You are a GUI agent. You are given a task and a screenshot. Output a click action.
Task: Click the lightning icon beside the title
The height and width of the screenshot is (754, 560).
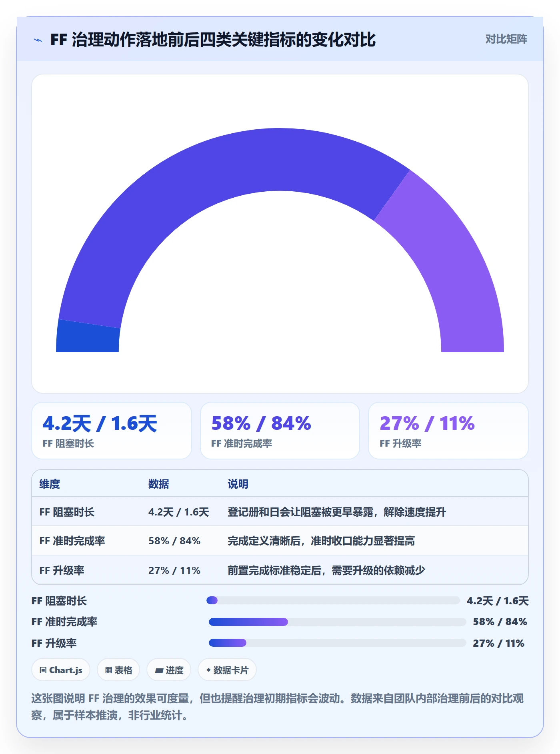click(38, 40)
